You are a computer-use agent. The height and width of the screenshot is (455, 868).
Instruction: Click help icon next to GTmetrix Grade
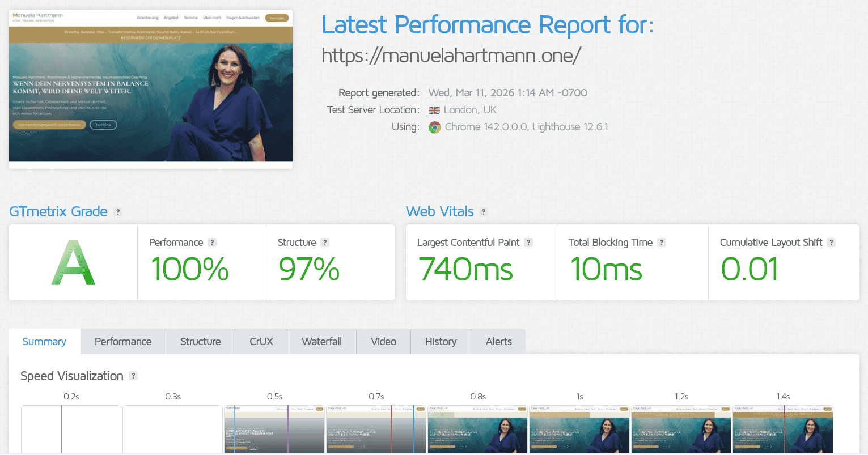(118, 212)
